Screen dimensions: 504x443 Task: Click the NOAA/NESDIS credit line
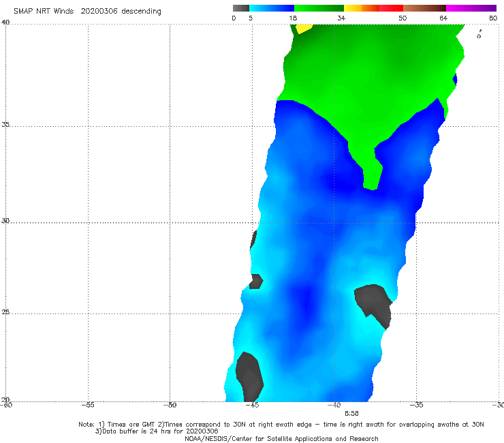(x=281, y=439)
